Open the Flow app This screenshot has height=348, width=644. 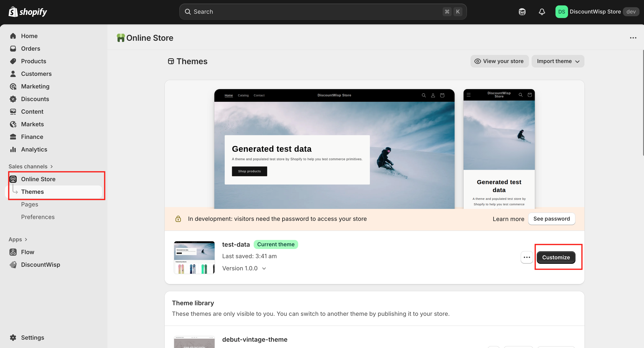tap(27, 252)
